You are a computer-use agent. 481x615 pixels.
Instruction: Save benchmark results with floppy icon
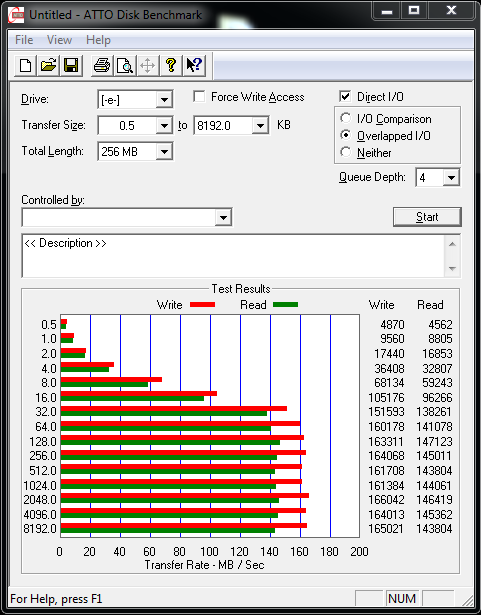coord(71,66)
